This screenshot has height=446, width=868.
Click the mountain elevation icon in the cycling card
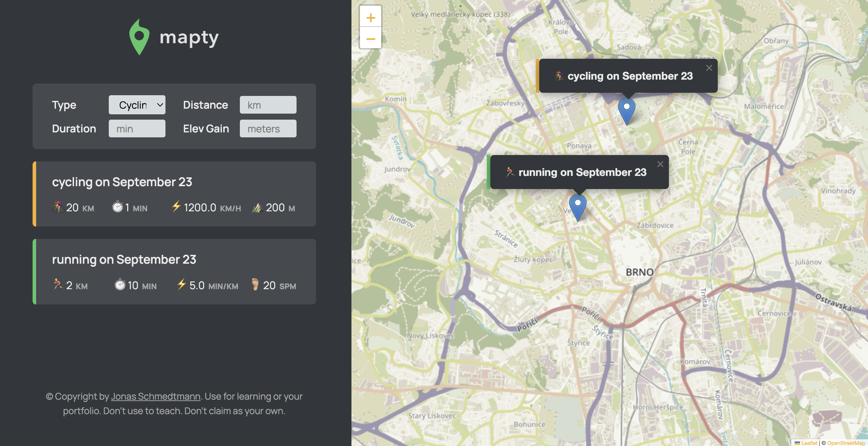(x=257, y=207)
